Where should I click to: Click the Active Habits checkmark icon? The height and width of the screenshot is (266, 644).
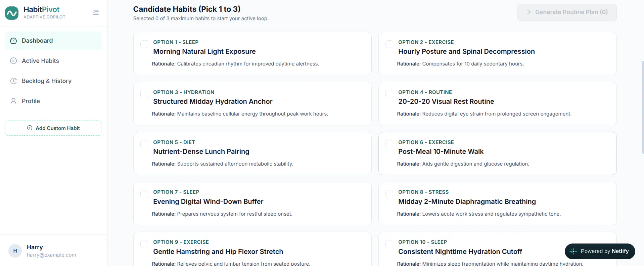(13, 61)
